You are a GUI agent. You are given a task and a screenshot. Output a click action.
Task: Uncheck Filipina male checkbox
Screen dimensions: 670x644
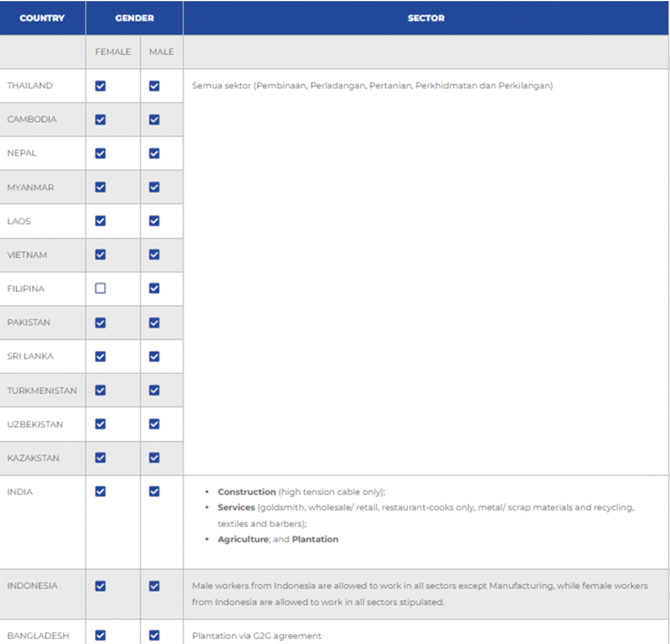(154, 289)
